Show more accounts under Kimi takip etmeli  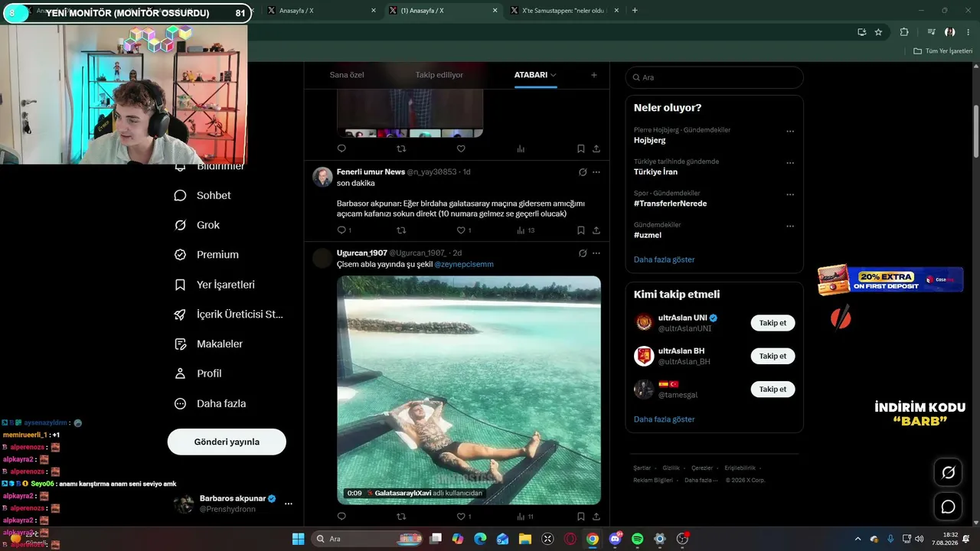(x=664, y=419)
